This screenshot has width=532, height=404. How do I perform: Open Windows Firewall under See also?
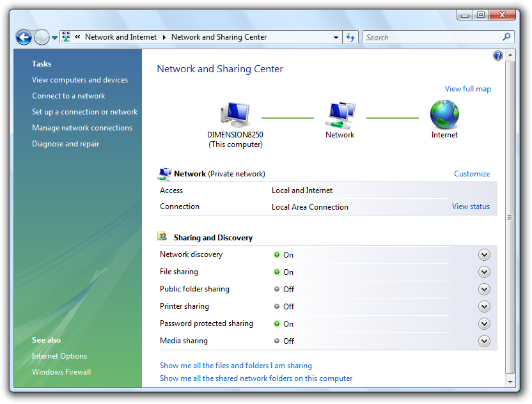[61, 372]
